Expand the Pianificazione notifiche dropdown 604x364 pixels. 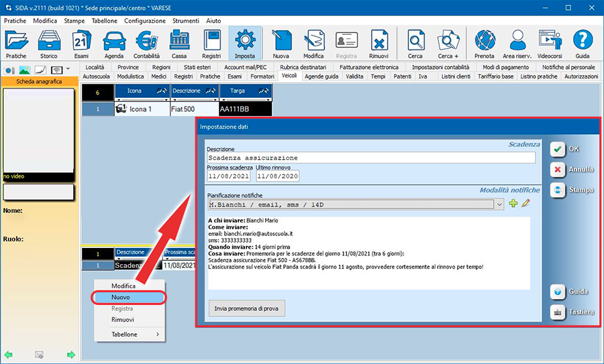click(499, 204)
